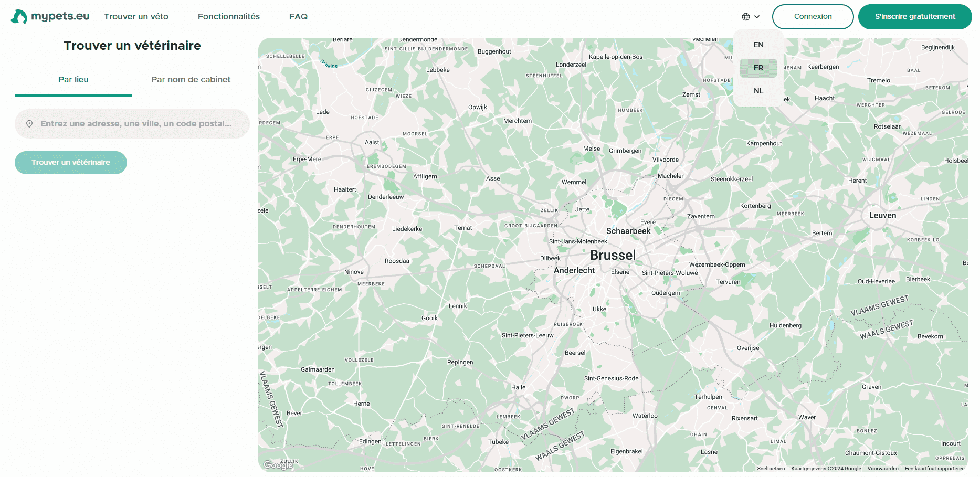Click the globe language icon
980x477 pixels.
(746, 16)
